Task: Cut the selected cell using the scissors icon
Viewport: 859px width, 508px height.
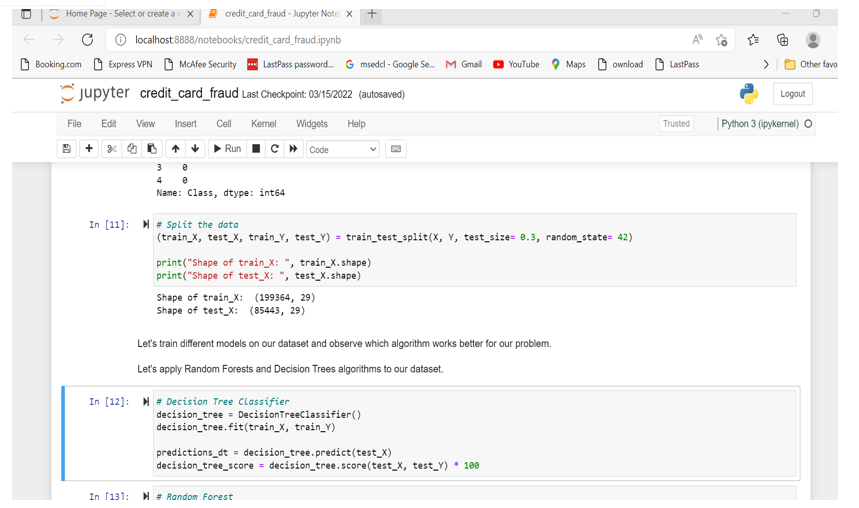Action: tap(112, 149)
